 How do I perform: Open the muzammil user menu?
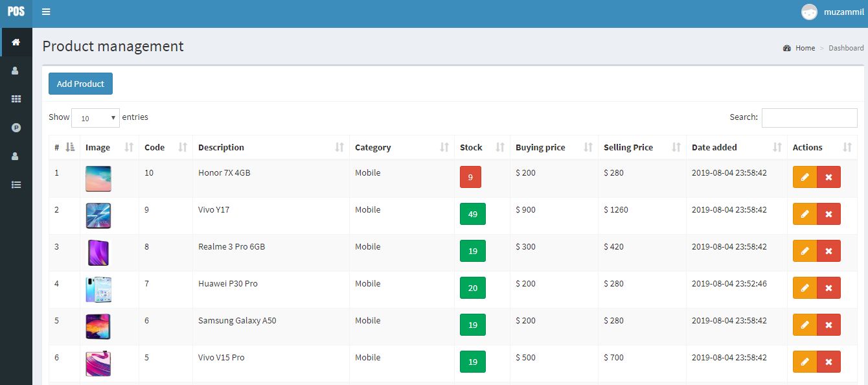[x=843, y=12]
